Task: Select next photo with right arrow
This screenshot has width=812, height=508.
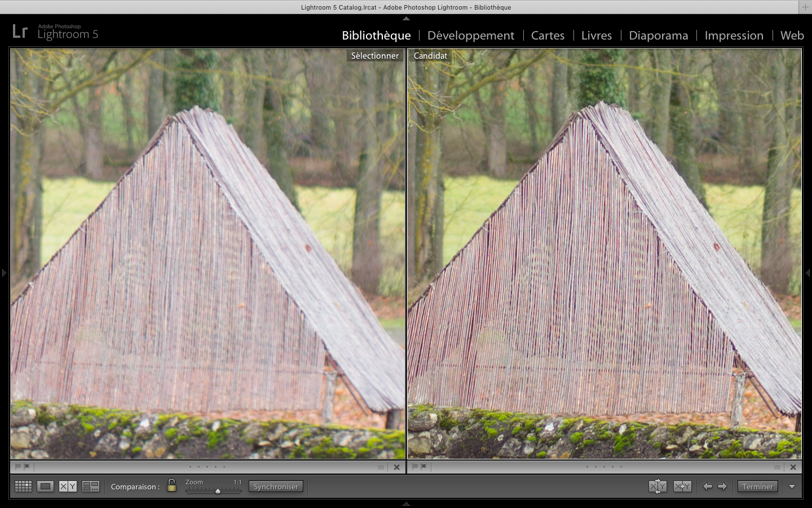Action: [722, 487]
